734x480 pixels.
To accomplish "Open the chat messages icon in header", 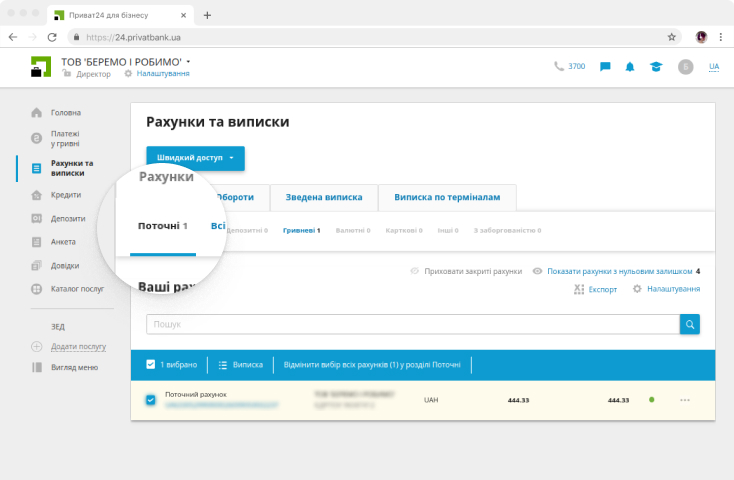I will tap(605, 67).
